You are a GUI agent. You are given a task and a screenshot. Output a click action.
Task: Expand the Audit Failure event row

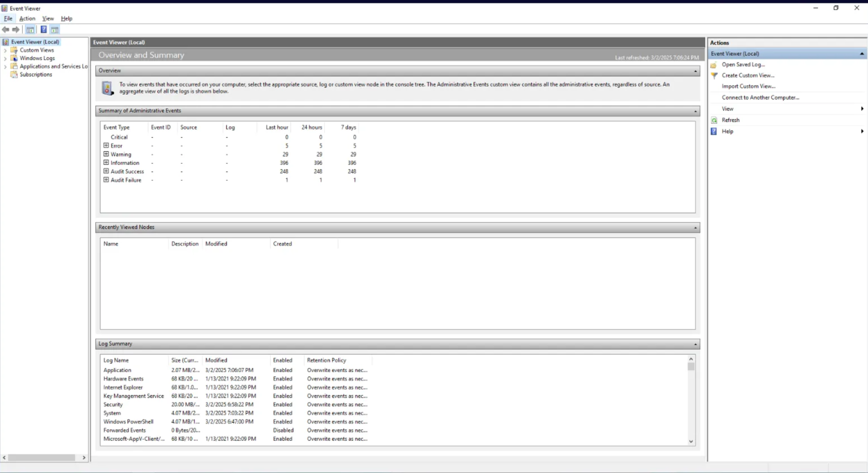pyautogui.click(x=106, y=180)
